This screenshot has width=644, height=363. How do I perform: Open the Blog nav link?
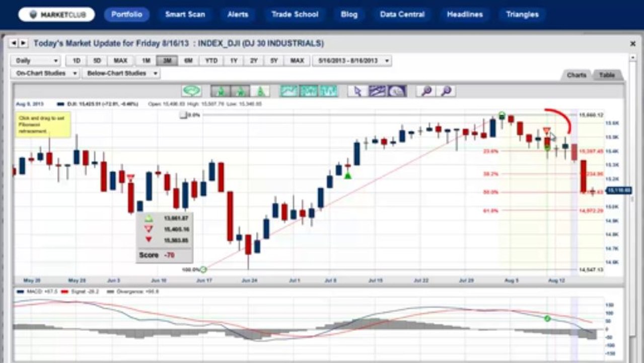[349, 15]
